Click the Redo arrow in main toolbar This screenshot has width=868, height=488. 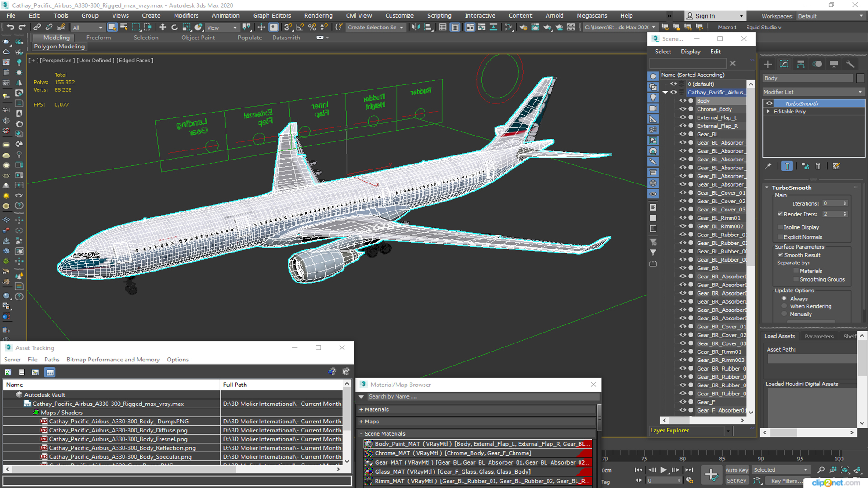coord(21,27)
